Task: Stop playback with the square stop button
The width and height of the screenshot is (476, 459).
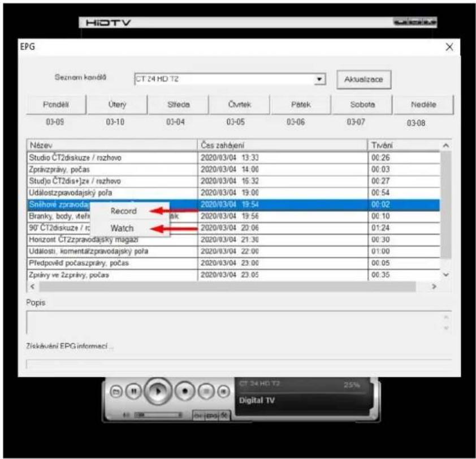Action: click(x=206, y=391)
